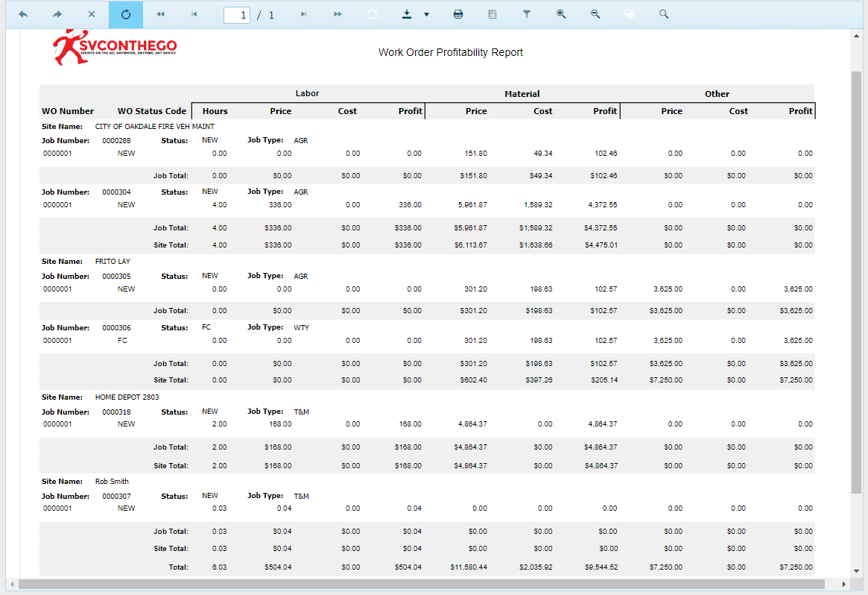
Task: Toggle full page view mode
Action: coord(630,14)
